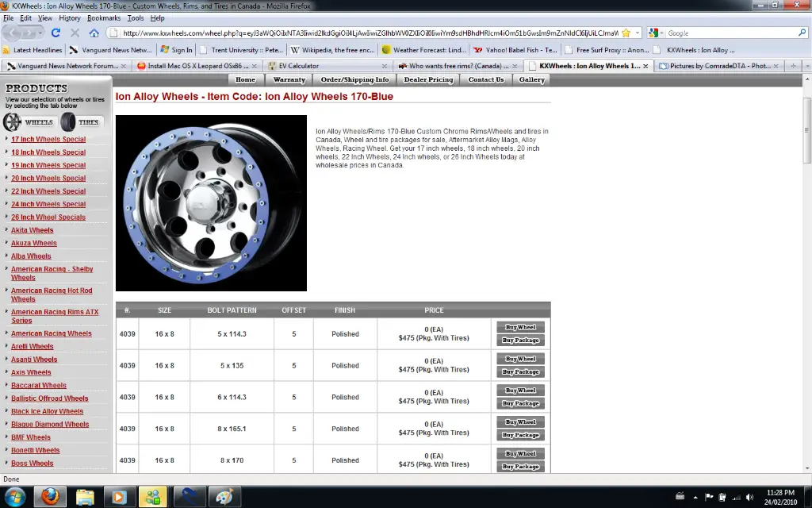Image resolution: width=812 pixels, height=508 pixels.
Task: Open Ballistic Offroad Wheels link
Action: (50, 398)
